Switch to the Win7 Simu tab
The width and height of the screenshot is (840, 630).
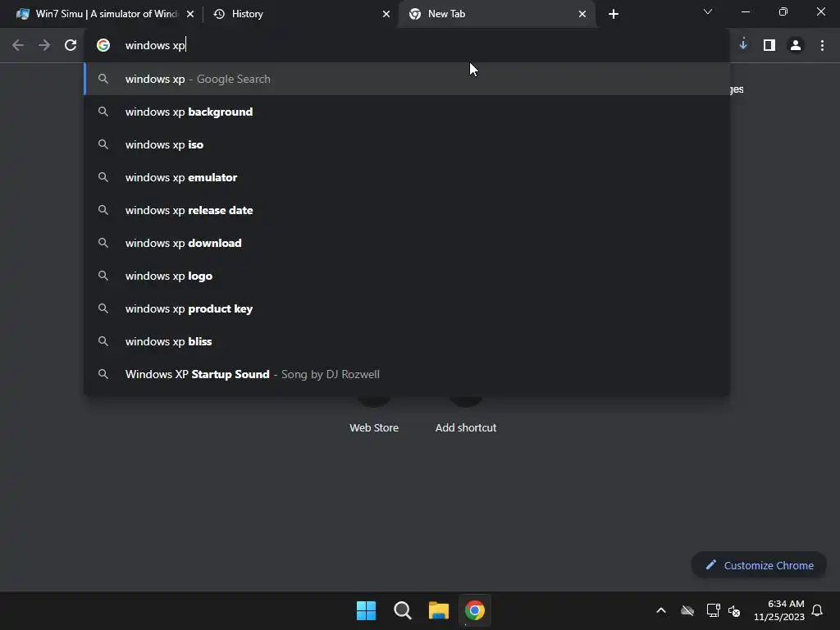(x=105, y=14)
